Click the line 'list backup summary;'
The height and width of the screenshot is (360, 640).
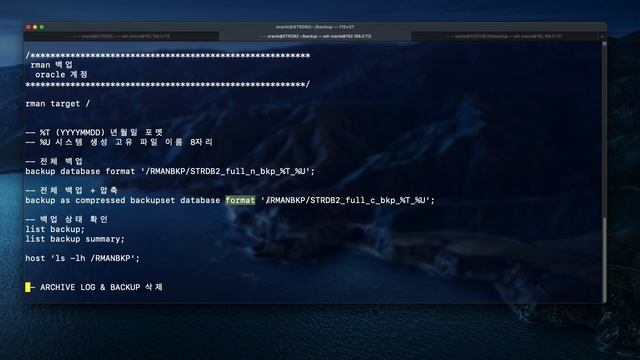tap(75, 239)
